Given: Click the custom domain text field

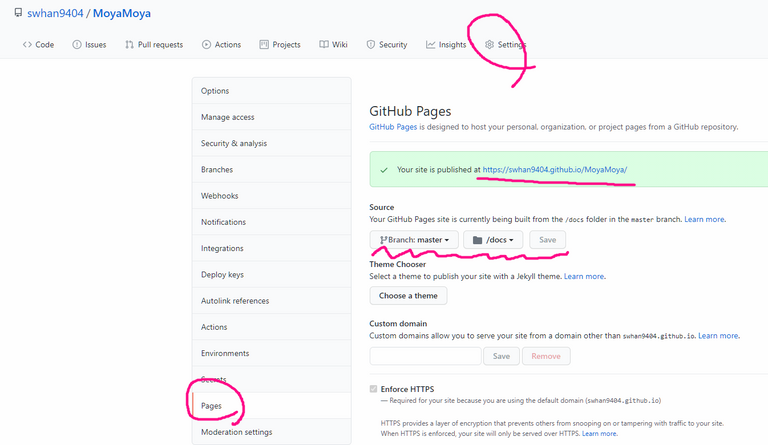Looking at the screenshot, I should point(426,356).
